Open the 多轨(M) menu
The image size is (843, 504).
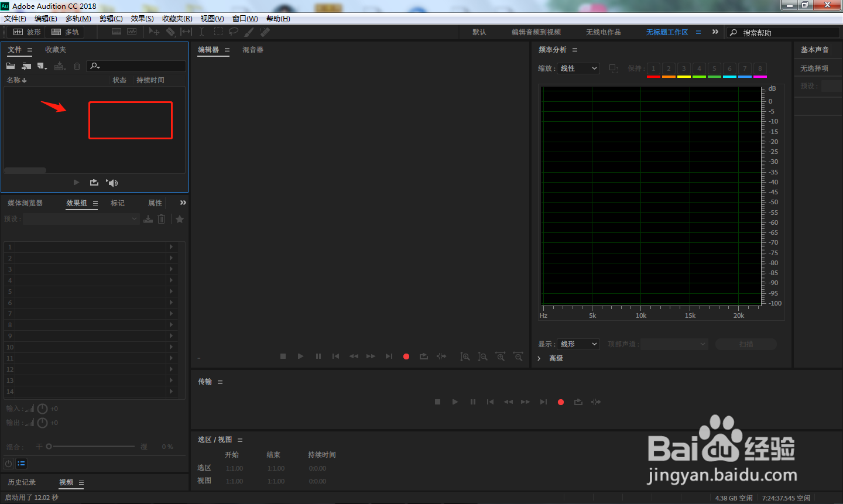(78, 19)
